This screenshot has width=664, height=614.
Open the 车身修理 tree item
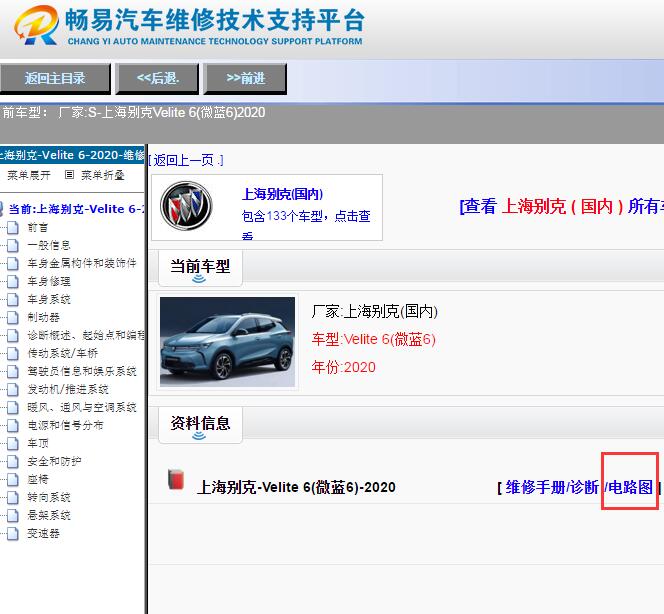(x=49, y=282)
